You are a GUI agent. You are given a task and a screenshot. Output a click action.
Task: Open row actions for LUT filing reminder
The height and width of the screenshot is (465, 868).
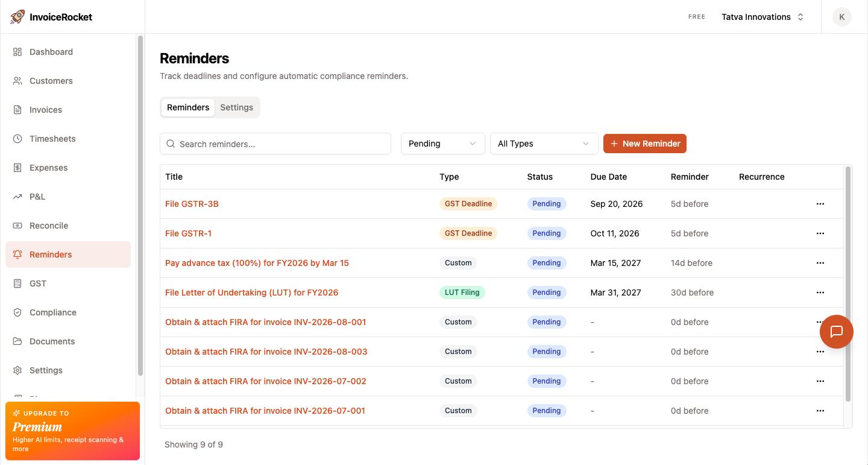tap(820, 293)
